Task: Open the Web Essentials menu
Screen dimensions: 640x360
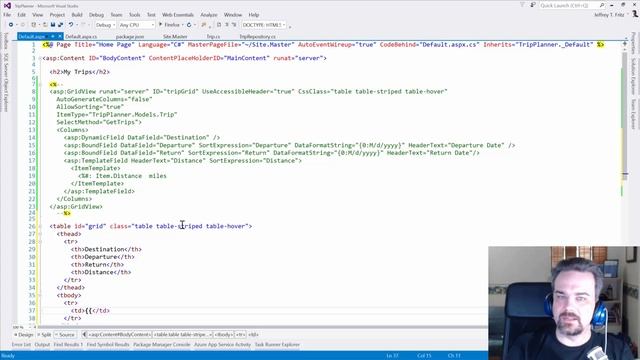Action: click(x=178, y=15)
